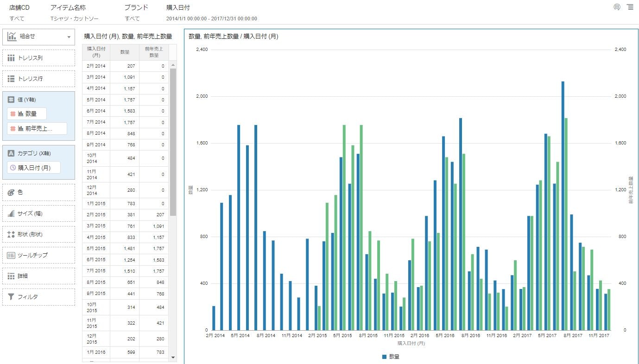Click the color palette icon beside 色

(12, 192)
